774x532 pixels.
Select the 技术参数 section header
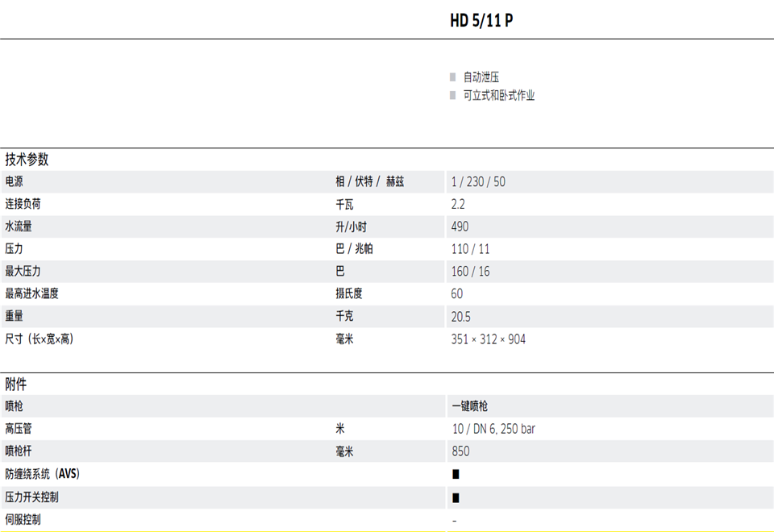tap(27, 160)
